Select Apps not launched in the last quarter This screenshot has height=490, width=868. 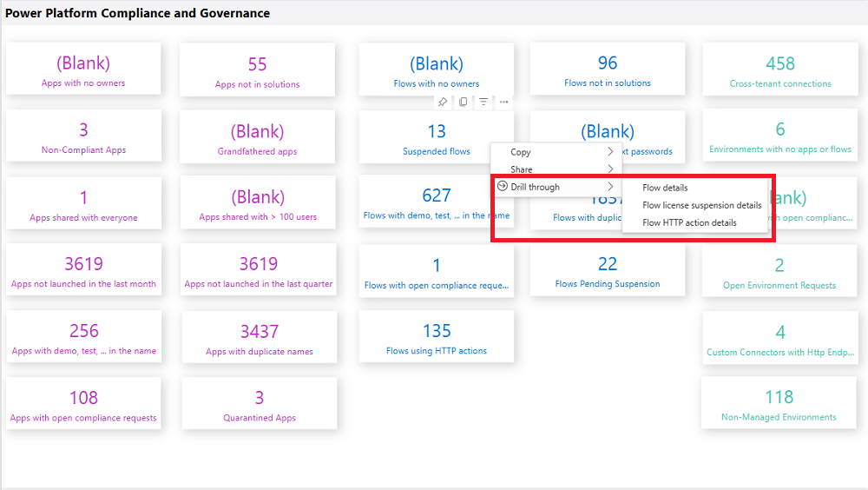click(258, 269)
